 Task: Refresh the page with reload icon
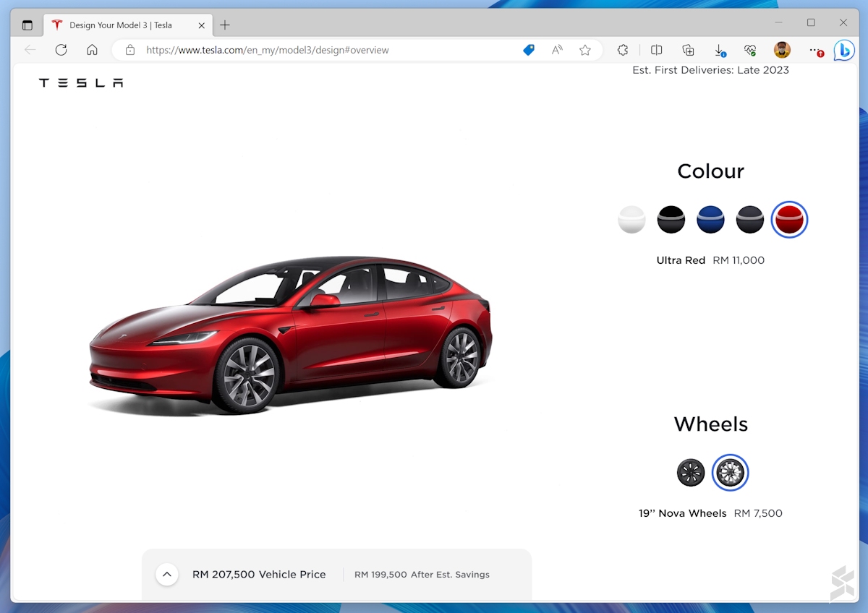61,50
